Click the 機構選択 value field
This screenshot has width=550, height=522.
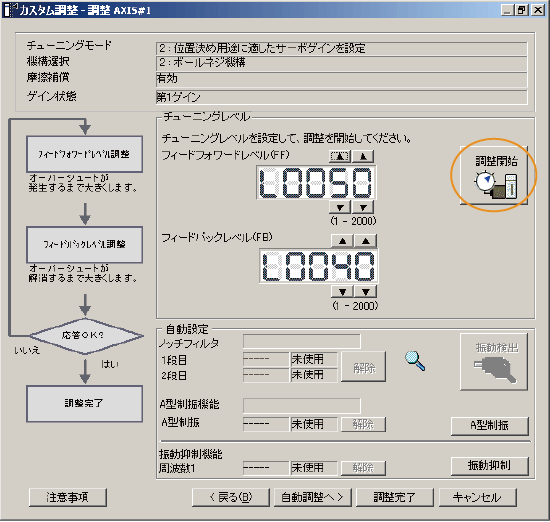pos(342,63)
